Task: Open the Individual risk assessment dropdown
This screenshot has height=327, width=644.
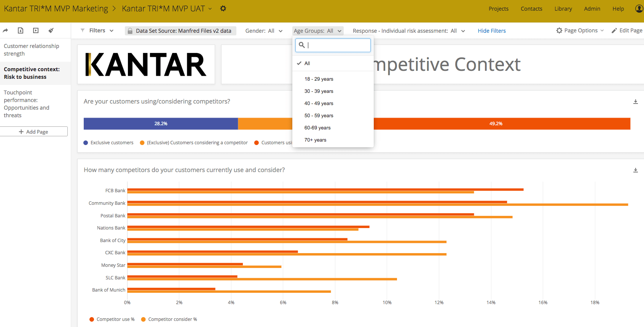Action: tap(409, 31)
